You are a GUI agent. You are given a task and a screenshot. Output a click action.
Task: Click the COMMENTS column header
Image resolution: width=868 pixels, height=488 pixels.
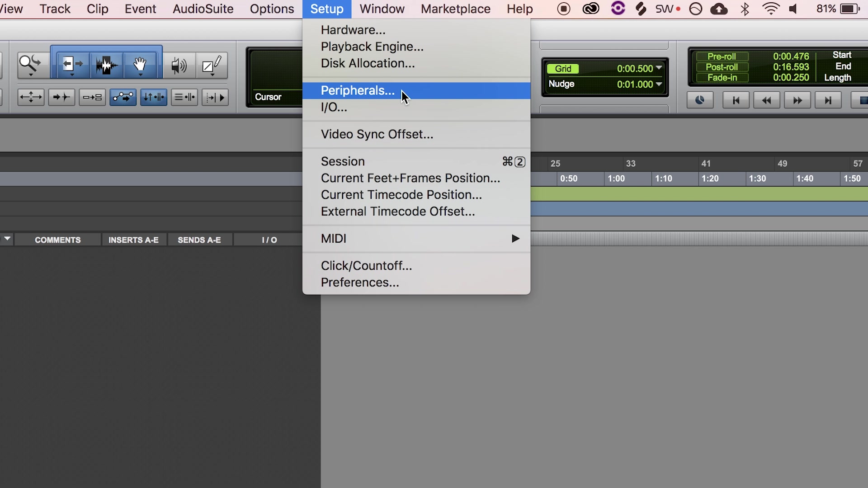(x=57, y=240)
